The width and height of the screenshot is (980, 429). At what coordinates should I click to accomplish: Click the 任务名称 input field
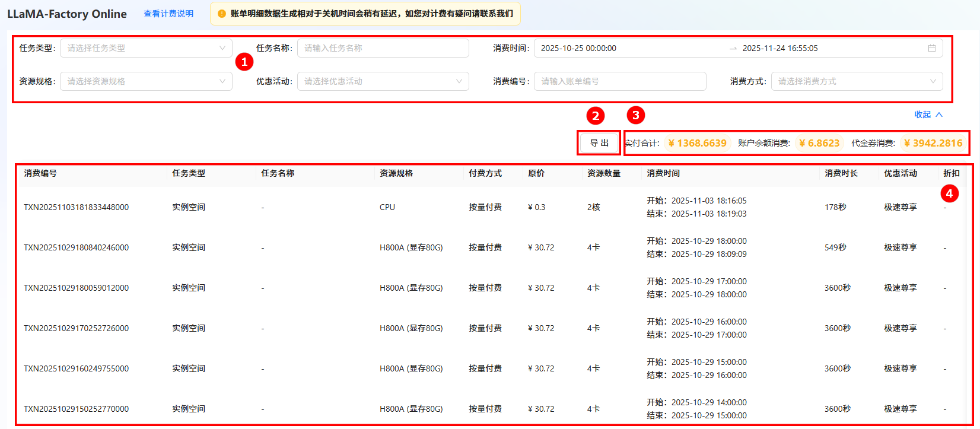383,48
